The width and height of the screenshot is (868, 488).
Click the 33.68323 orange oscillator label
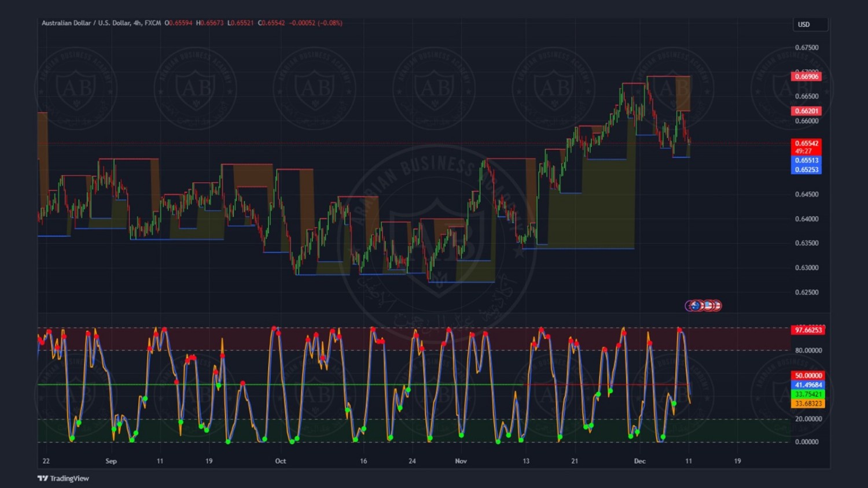tap(808, 404)
